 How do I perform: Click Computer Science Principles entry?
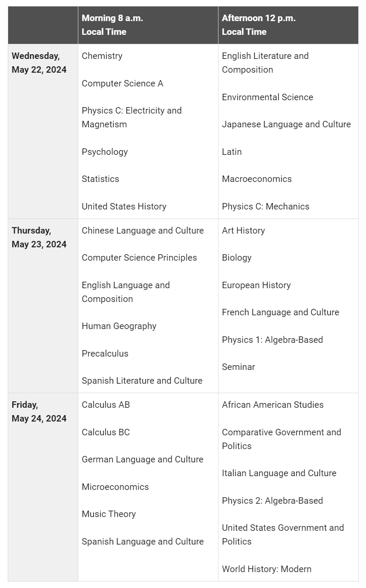pyautogui.click(x=139, y=258)
